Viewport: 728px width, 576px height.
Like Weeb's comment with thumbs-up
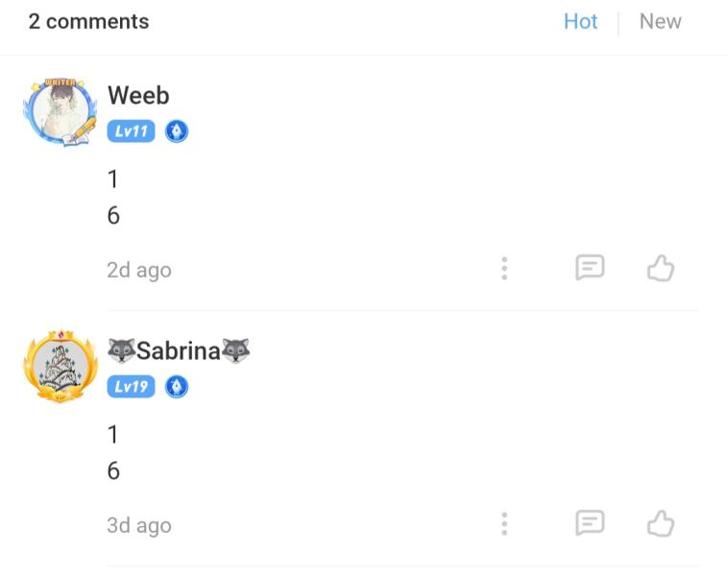point(661,268)
